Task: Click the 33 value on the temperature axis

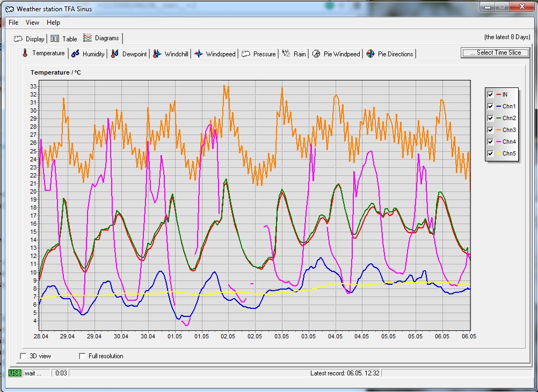Action: point(33,86)
